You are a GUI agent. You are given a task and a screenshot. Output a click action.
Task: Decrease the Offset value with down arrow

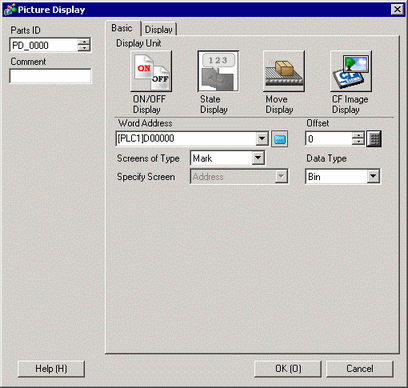pos(358,142)
